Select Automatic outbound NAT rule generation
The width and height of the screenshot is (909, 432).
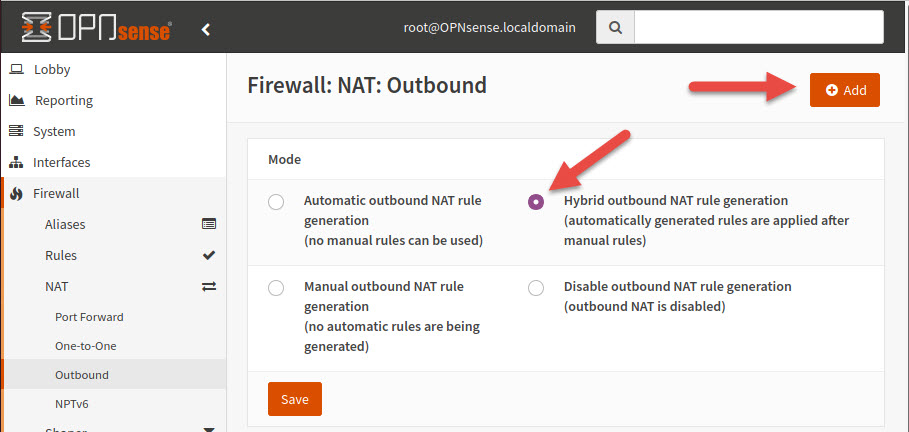(x=276, y=202)
